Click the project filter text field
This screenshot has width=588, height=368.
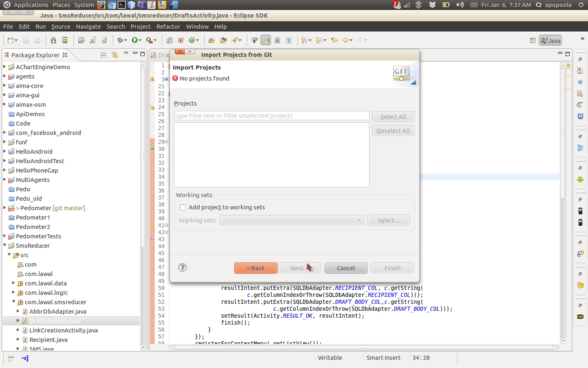(x=272, y=116)
